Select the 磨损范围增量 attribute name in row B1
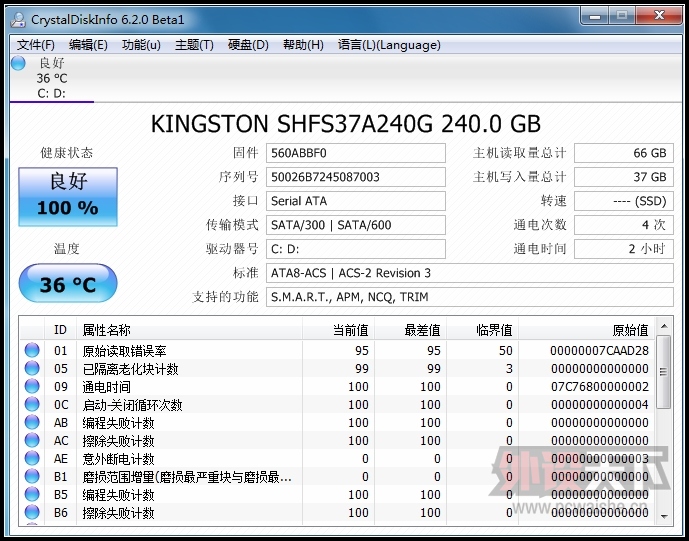 [x=187, y=477]
